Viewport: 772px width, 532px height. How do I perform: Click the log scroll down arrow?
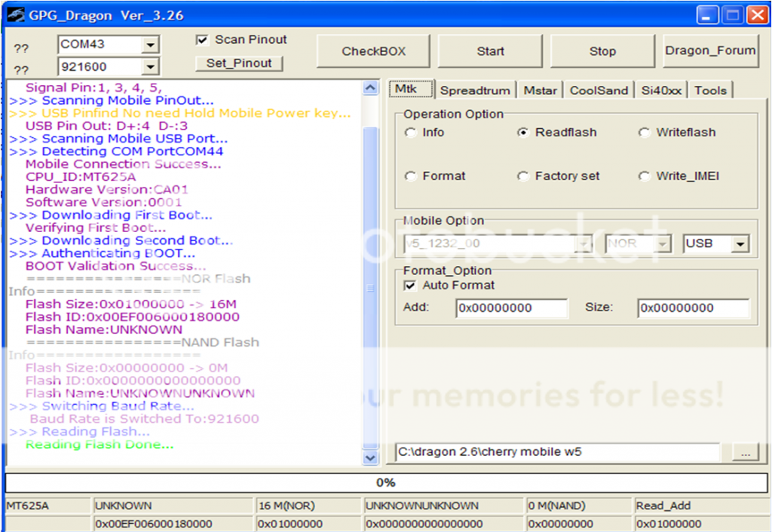(x=370, y=457)
